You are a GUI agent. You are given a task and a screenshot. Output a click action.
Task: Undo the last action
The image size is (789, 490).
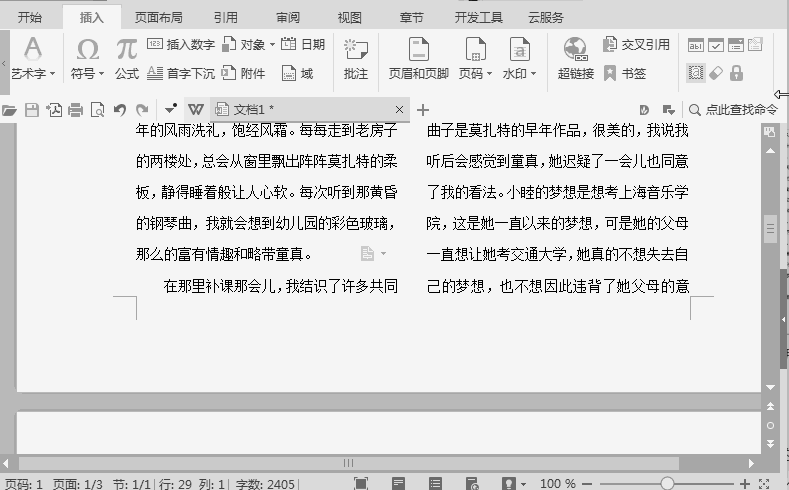click(120, 110)
